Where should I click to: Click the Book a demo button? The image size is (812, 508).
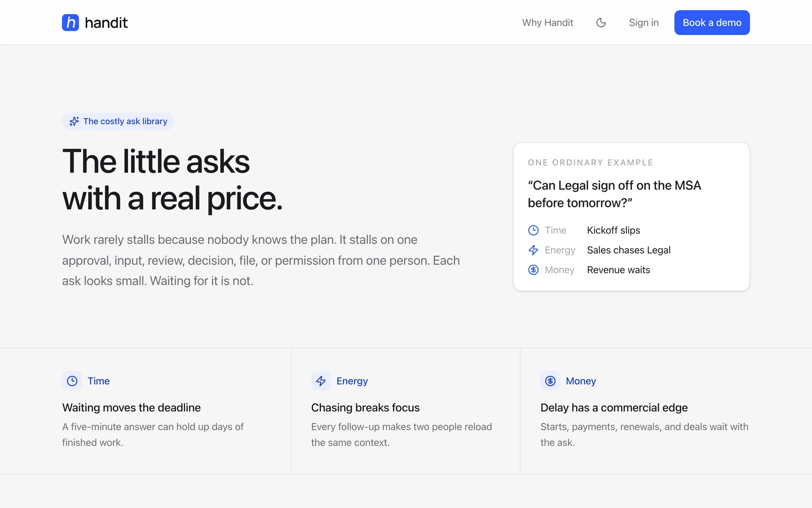tap(712, 22)
